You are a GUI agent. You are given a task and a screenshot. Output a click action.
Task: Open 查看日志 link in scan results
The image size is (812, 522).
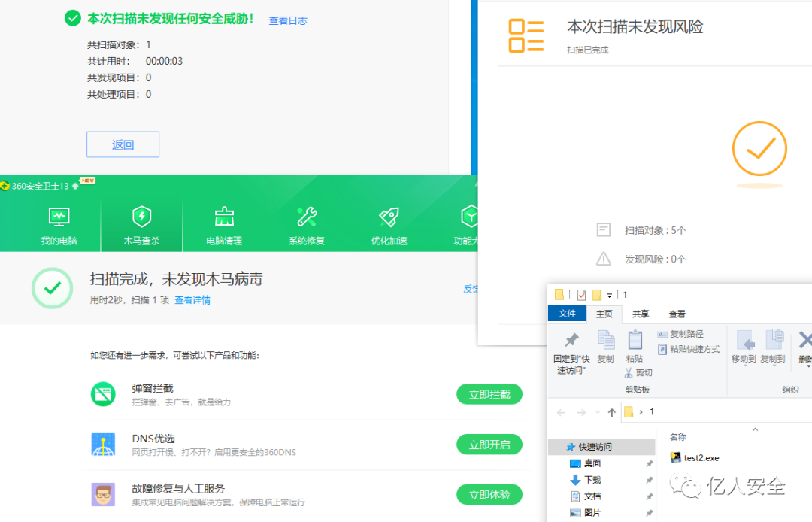(x=288, y=20)
